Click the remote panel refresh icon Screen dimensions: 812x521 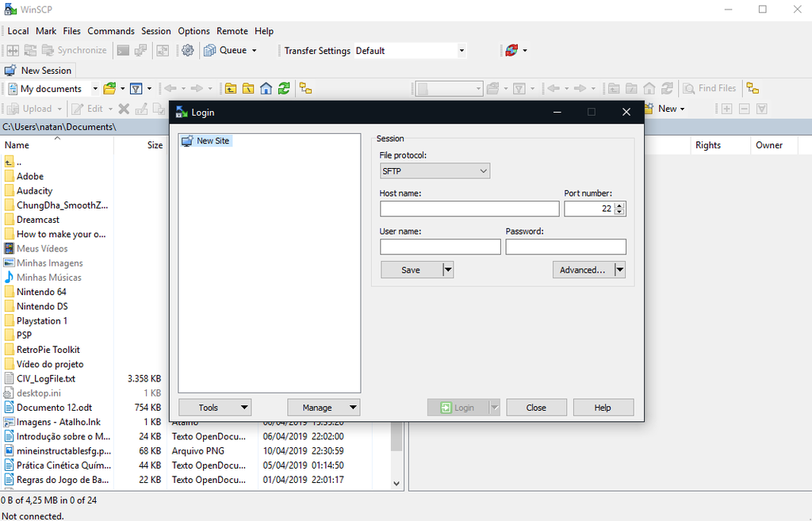(667, 89)
